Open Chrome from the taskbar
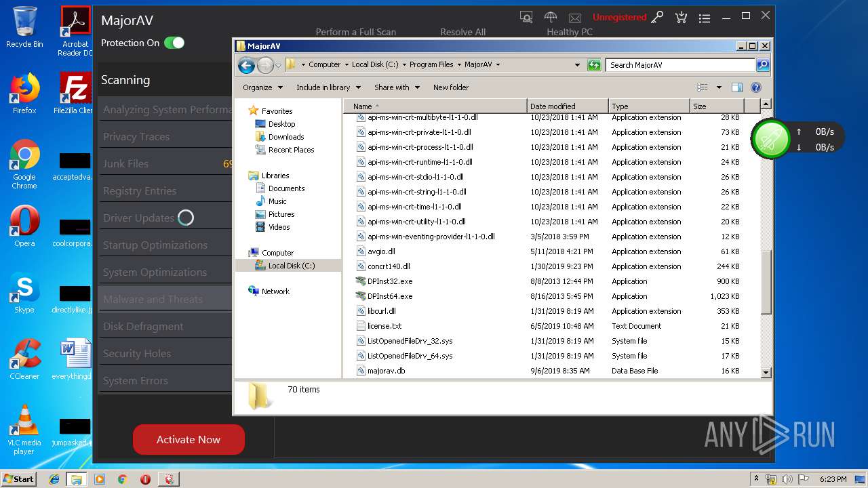868x488 pixels. click(122, 479)
